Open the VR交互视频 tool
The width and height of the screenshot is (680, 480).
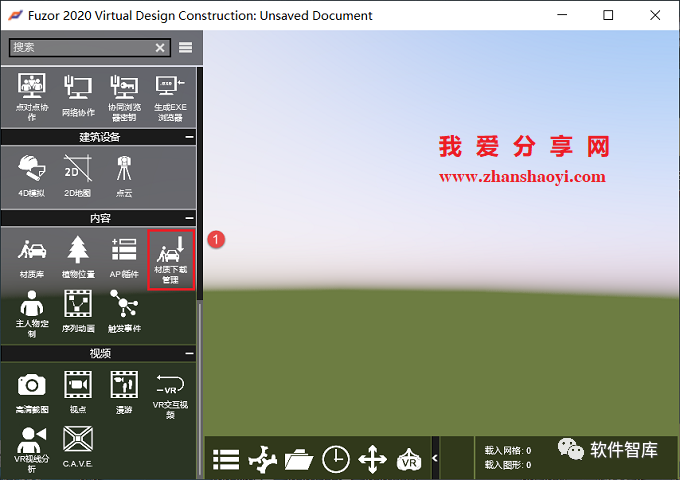pyautogui.click(x=170, y=395)
